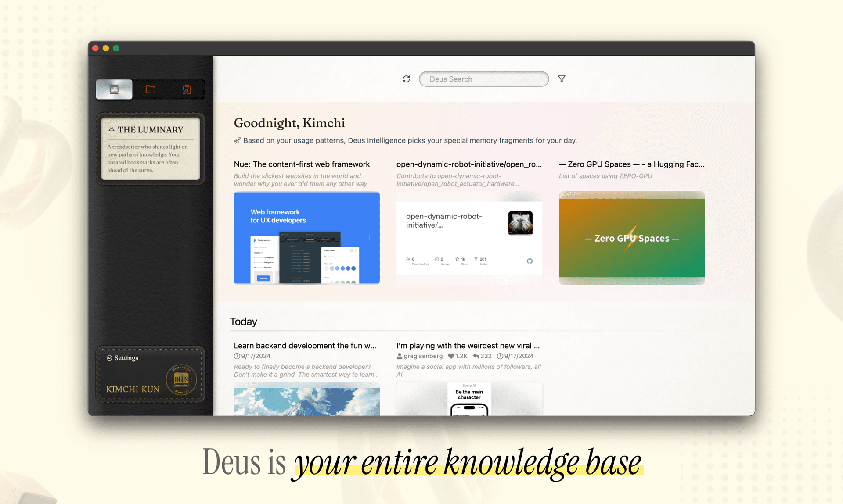This screenshot has width=843, height=504.
Task: Click the Deus Search input field
Action: coord(483,79)
